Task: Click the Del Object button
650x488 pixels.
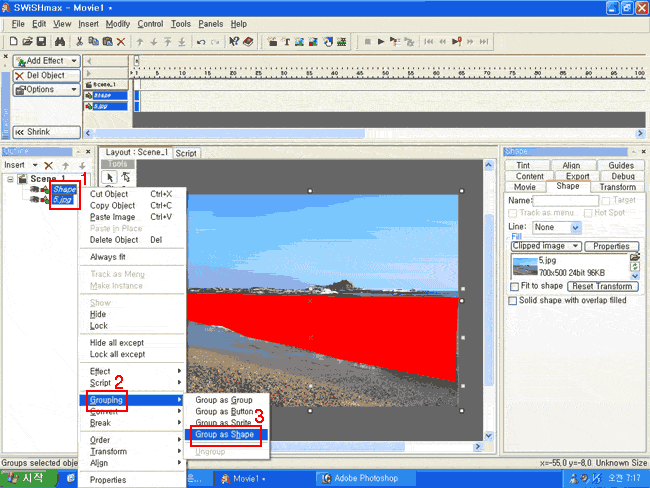Action: click(x=46, y=75)
